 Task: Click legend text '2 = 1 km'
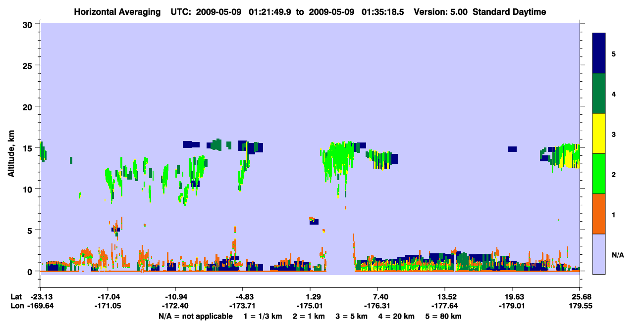[x=309, y=316]
